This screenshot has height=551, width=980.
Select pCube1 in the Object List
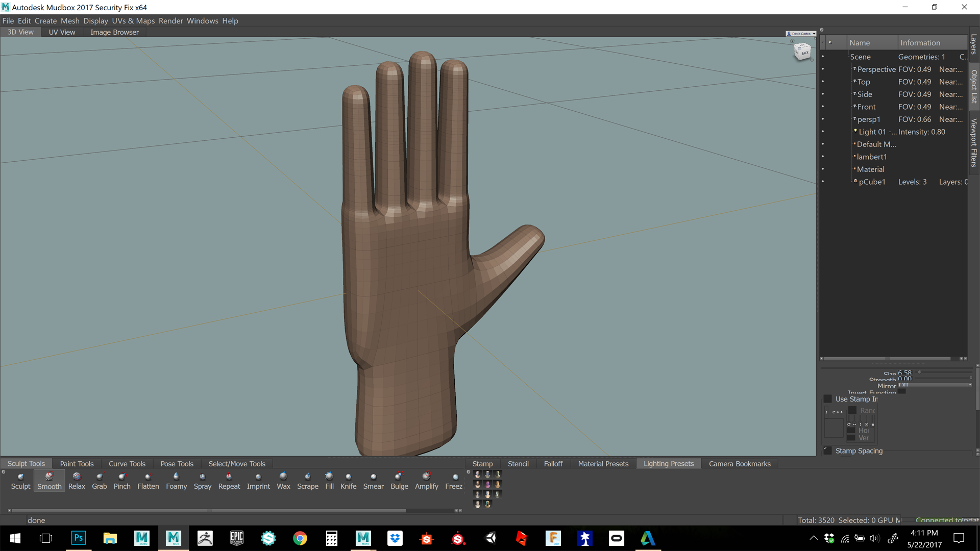[872, 182]
